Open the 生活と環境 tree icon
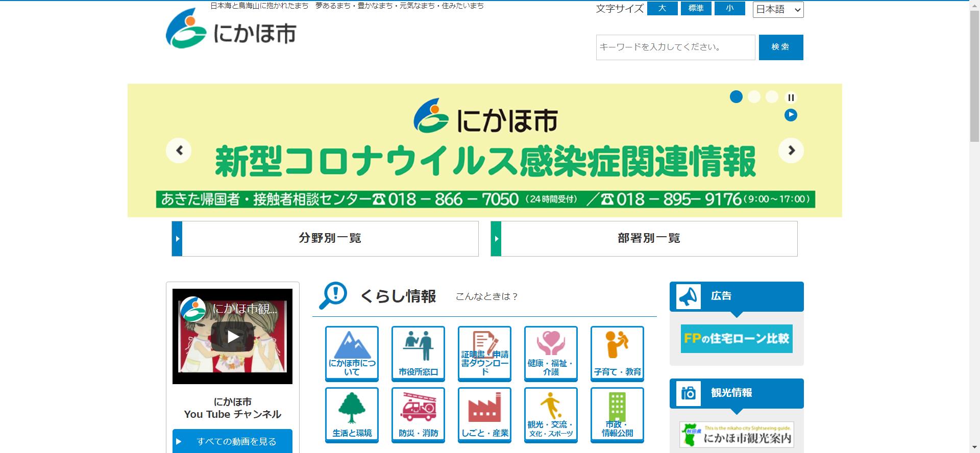The height and width of the screenshot is (453, 980). point(352,415)
